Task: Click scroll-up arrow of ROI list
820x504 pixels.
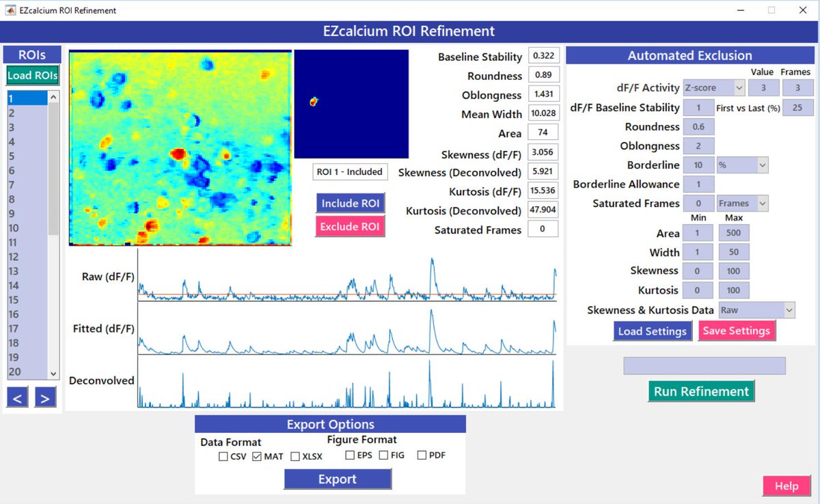Action: point(53,97)
